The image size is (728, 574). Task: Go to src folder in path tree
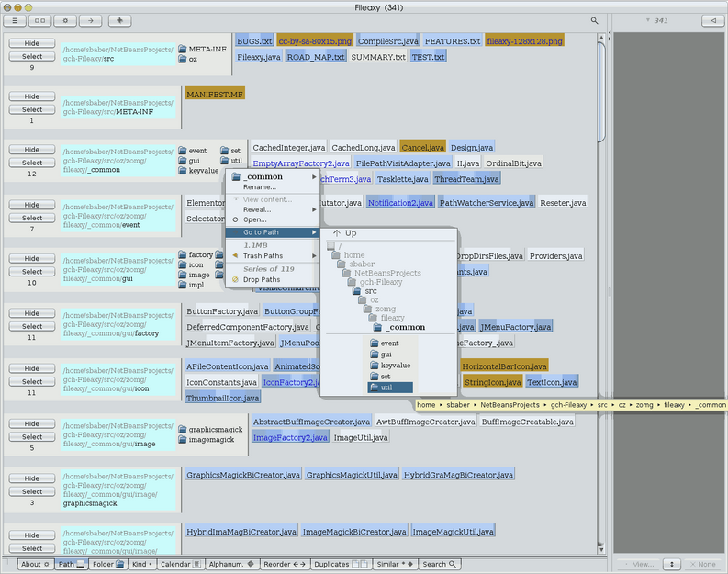pos(365,291)
